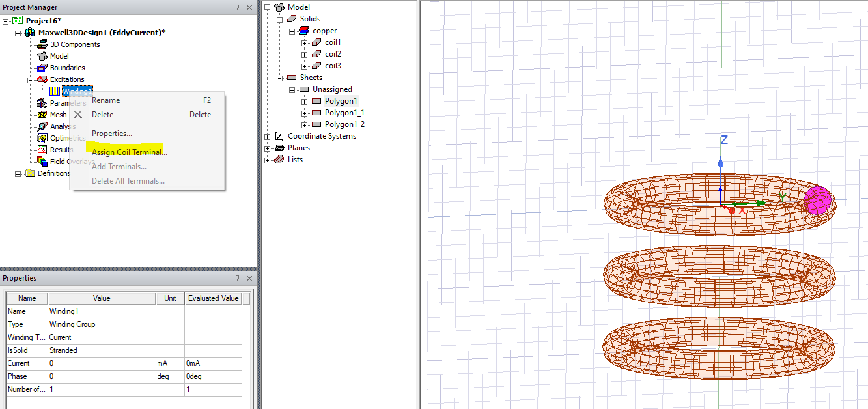This screenshot has height=409, width=868.
Task: Click the Project6 project icon
Action: point(18,21)
